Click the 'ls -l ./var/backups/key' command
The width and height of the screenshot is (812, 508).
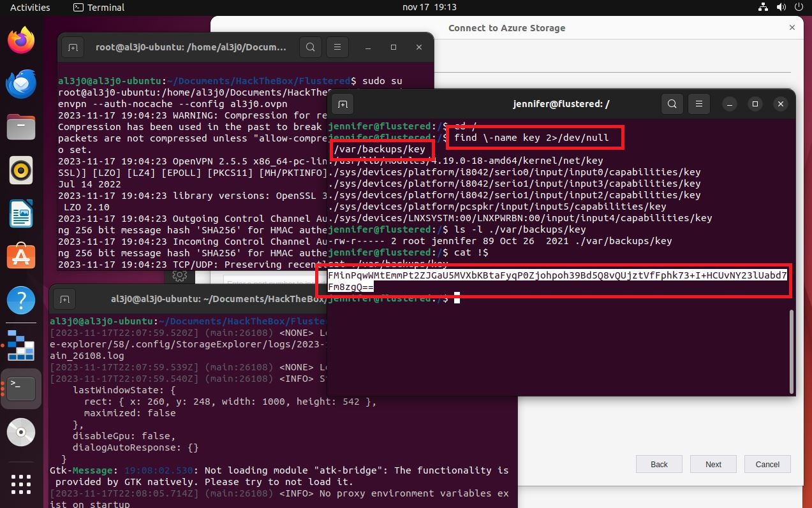(519, 229)
